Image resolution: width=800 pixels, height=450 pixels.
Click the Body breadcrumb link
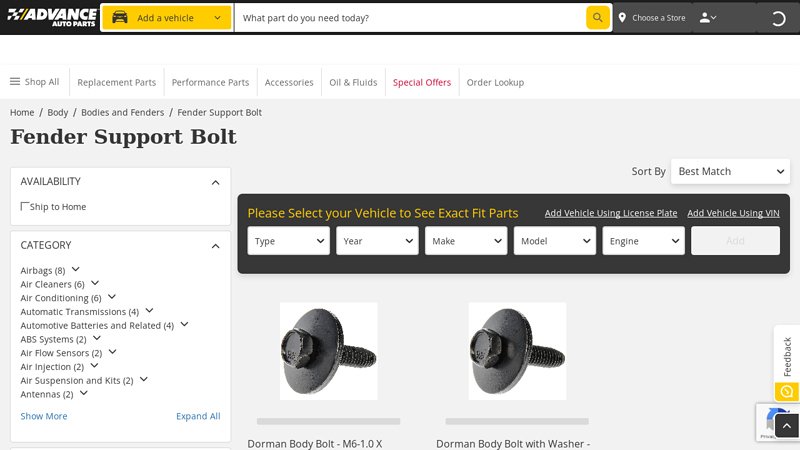pos(58,112)
